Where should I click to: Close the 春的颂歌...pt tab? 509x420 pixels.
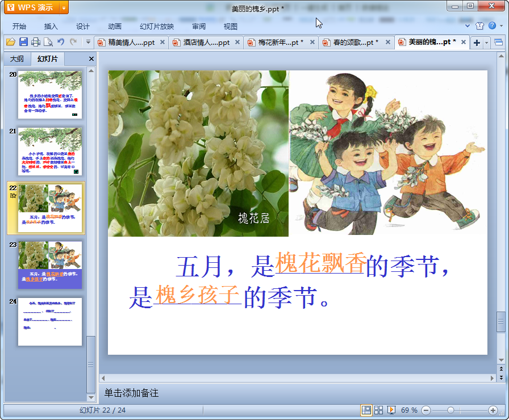coord(387,42)
